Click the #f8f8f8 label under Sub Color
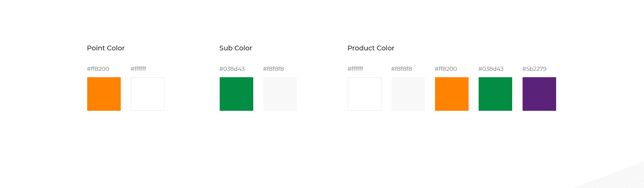This screenshot has width=644, height=188. [x=273, y=69]
